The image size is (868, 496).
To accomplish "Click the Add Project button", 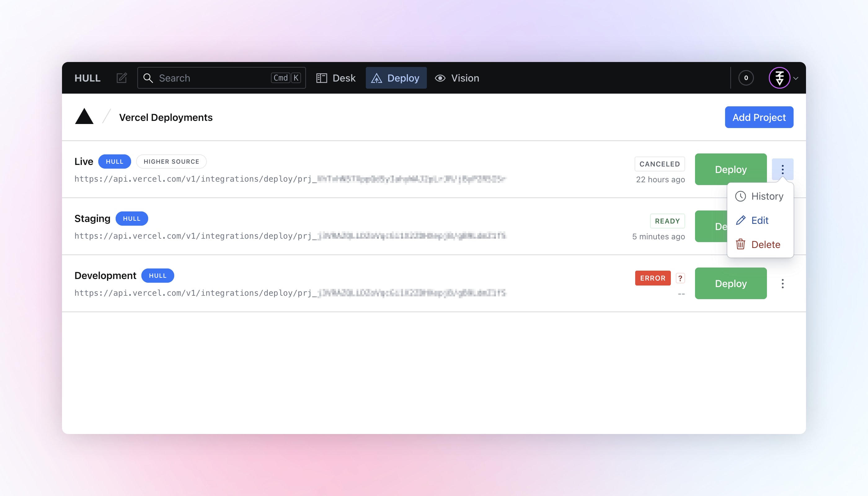I will click(759, 117).
